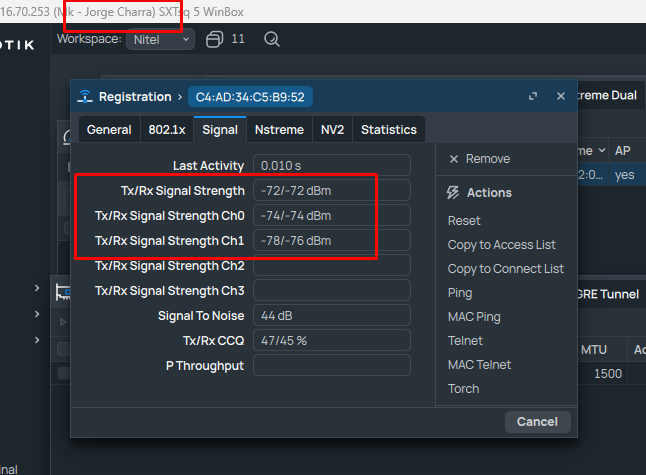Launch Torch from the Actions list
This screenshot has width=646, height=475.
pyautogui.click(x=463, y=389)
